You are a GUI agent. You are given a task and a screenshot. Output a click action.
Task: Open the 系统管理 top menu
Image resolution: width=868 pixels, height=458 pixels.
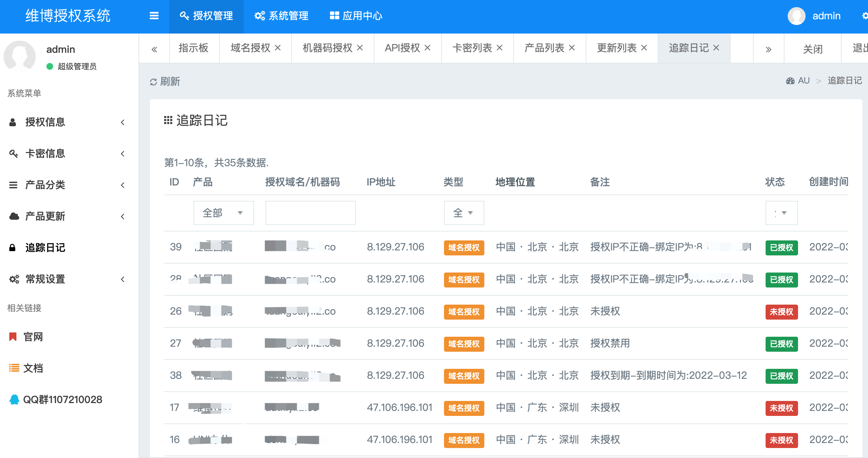(x=281, y=16)
